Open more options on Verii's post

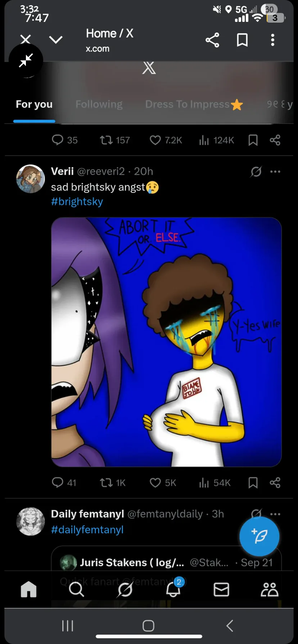tap(275, 172)
